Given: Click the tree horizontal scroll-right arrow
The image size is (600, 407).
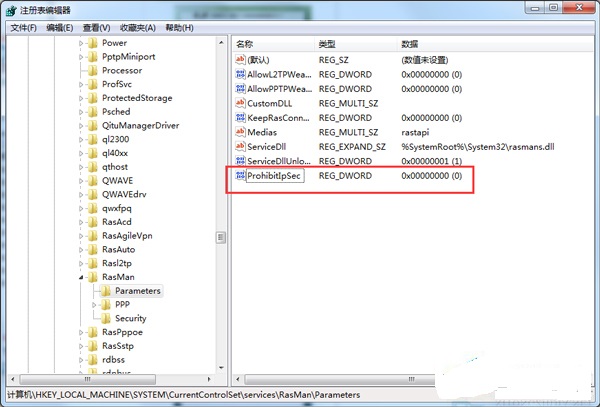Looking at the screenshot, I should pos(209,379).
